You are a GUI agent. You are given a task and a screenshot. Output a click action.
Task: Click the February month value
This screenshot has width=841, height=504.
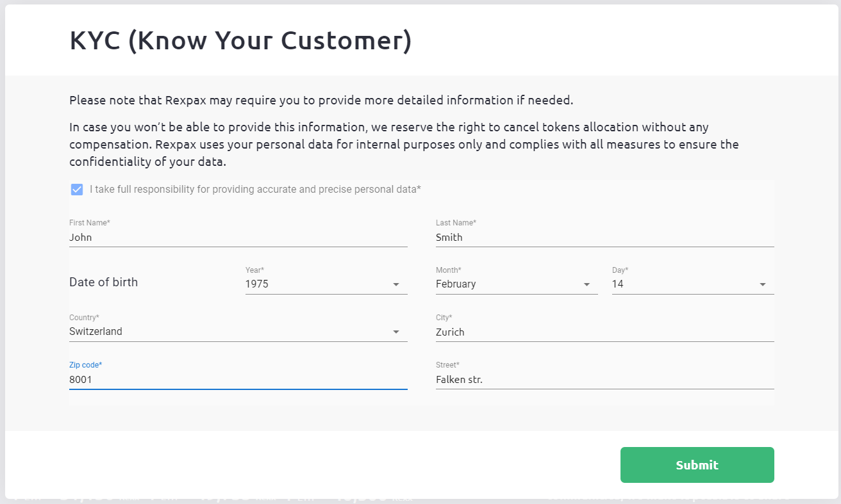click(x=456, y=284)
